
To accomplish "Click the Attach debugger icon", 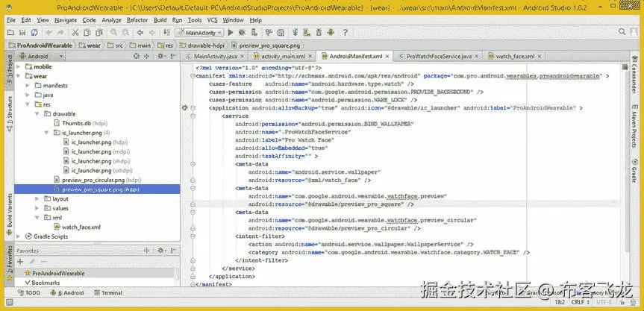I will (x=254, y=32).
